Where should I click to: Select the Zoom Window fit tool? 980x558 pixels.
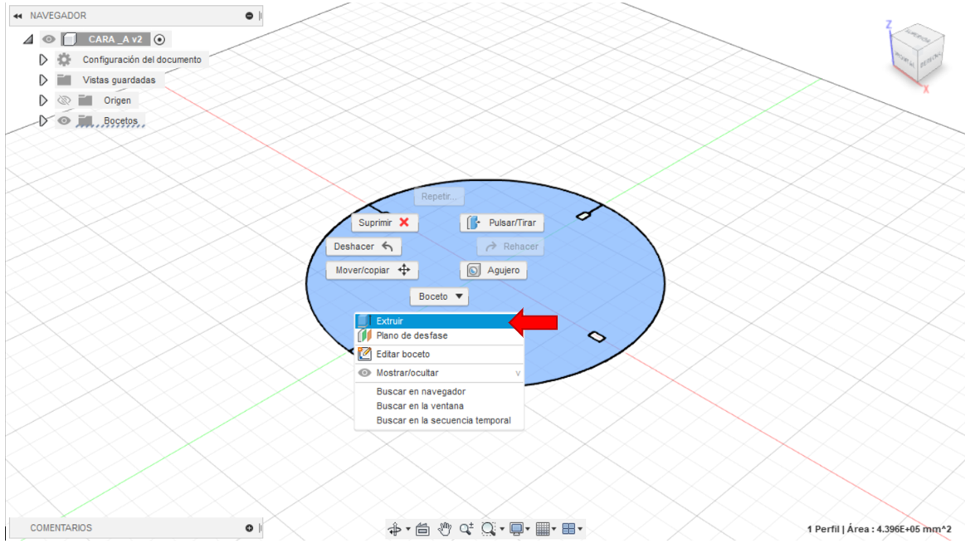[488, 529]
